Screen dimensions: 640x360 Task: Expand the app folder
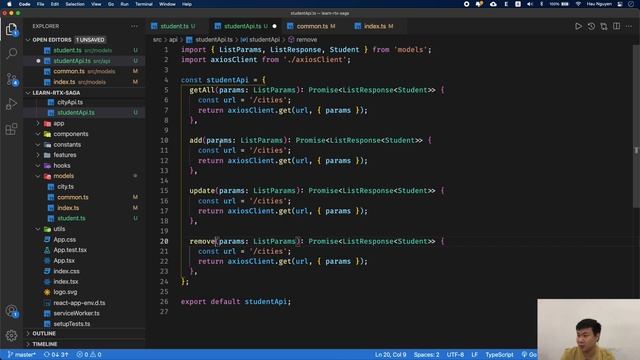coord(59,123)
